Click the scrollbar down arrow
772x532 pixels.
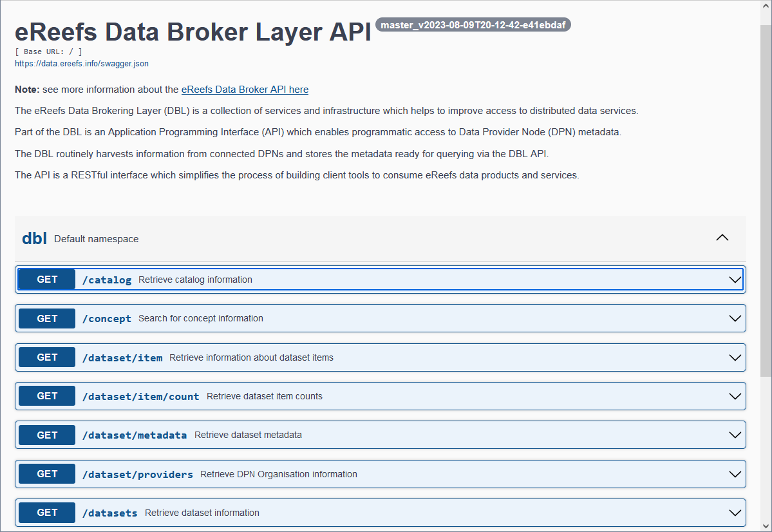pos(766,526)
